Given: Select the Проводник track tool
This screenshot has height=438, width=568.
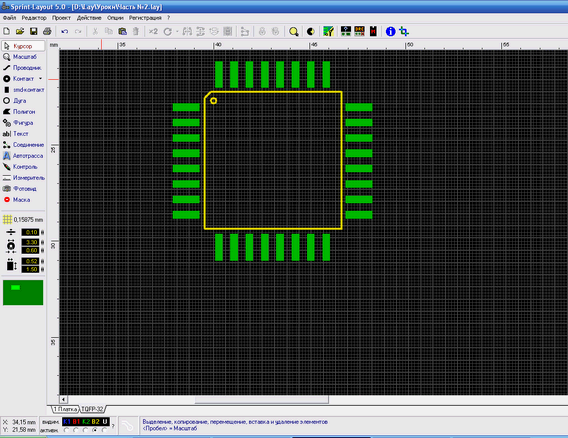Looking at the screenshot, I should tap(23, 68).
